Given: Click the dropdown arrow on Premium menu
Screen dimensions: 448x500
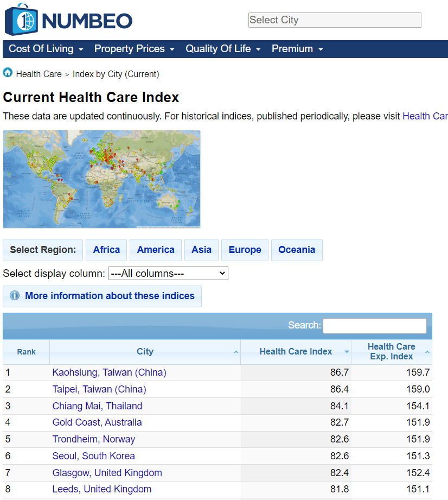Looking at the screenshot, I should (x=320, y=49).
